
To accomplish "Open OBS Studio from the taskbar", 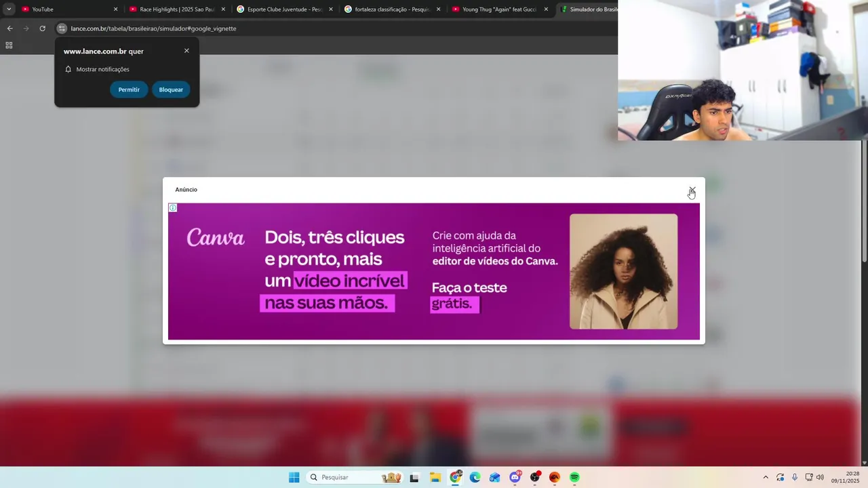I will click(535, 477).
